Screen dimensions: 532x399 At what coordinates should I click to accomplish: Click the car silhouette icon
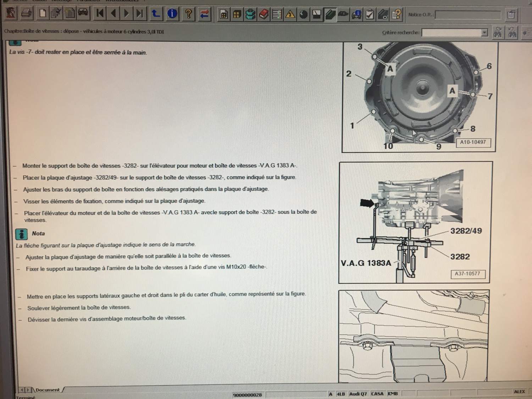coord(343,15)
